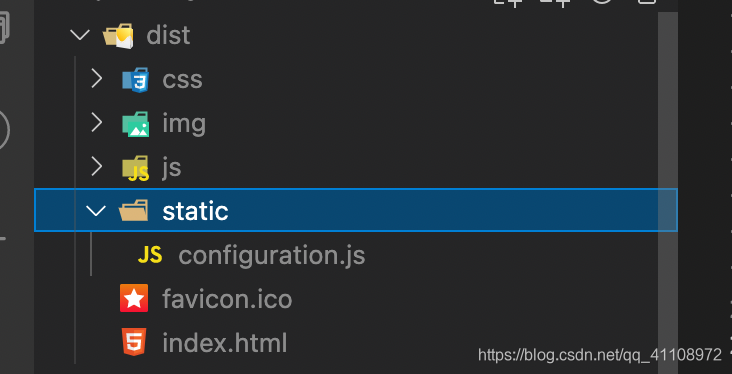Screen dimensions: 732x374
Task: Click the HTML5 file icon
Action: (x=134, y=342)
